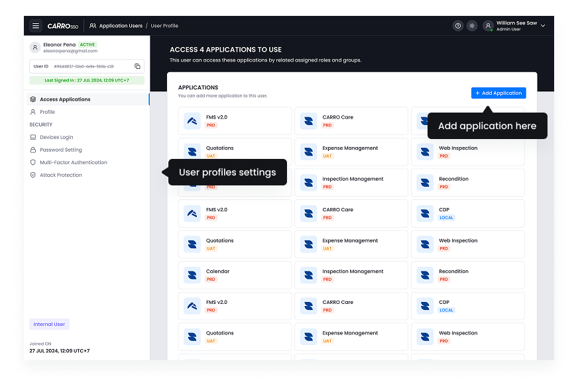The height and width of the screenshot is (392, 578).
Task: Click the Web Inspection application icon
Action: 424,152
